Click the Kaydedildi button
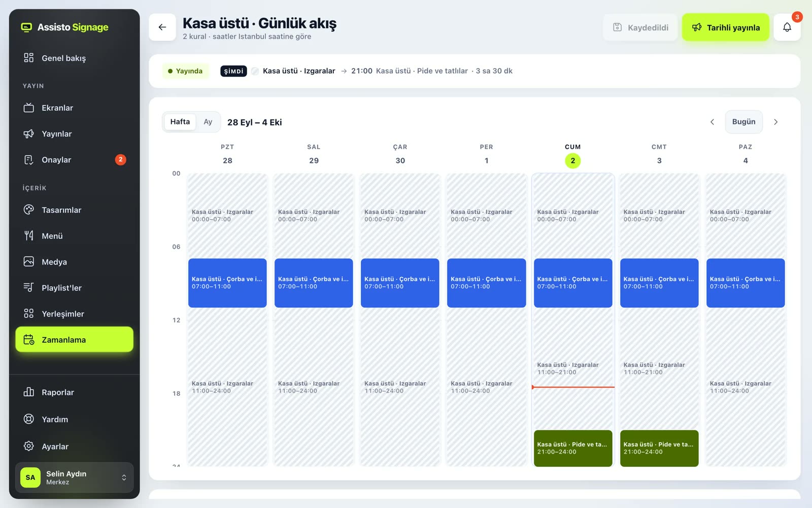Image resolution: width=812 pixels, height=508 pixels. [640, 27]
